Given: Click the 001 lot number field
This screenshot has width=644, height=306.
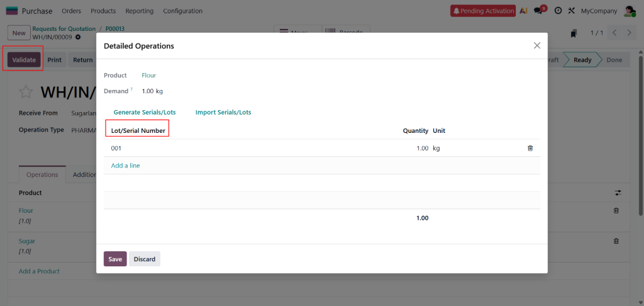Looking at the screenshot, I should 116,148.
